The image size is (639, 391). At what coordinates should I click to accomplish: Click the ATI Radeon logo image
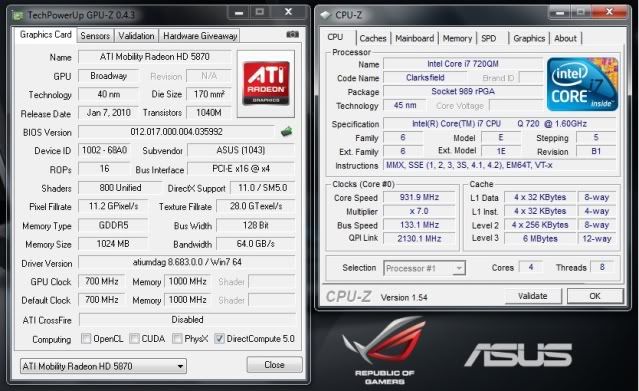266,84
